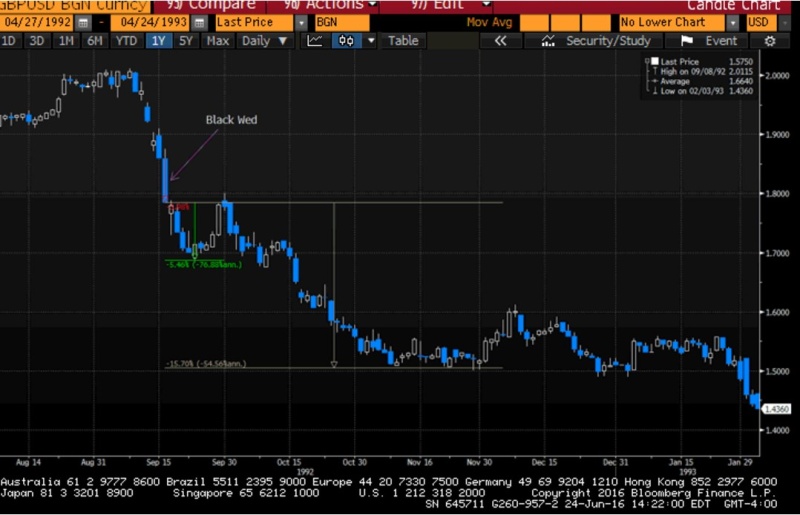Click the Event flag icon
The width and height of the screenshot is (800, 515).
pyautogui.click(x=687, y=41)
